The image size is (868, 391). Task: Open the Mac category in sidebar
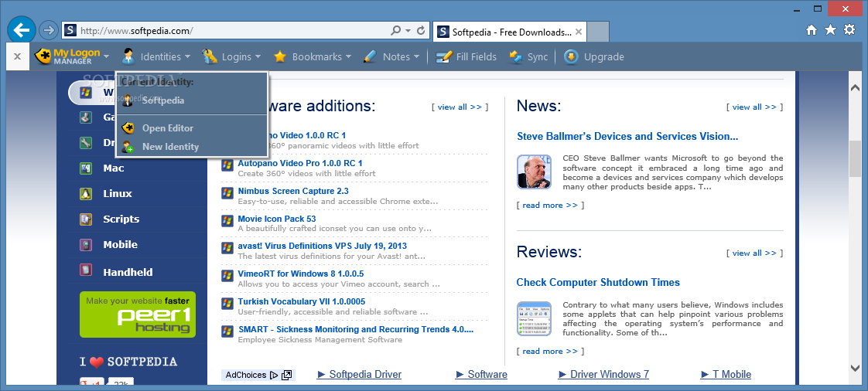pos(114,168)
